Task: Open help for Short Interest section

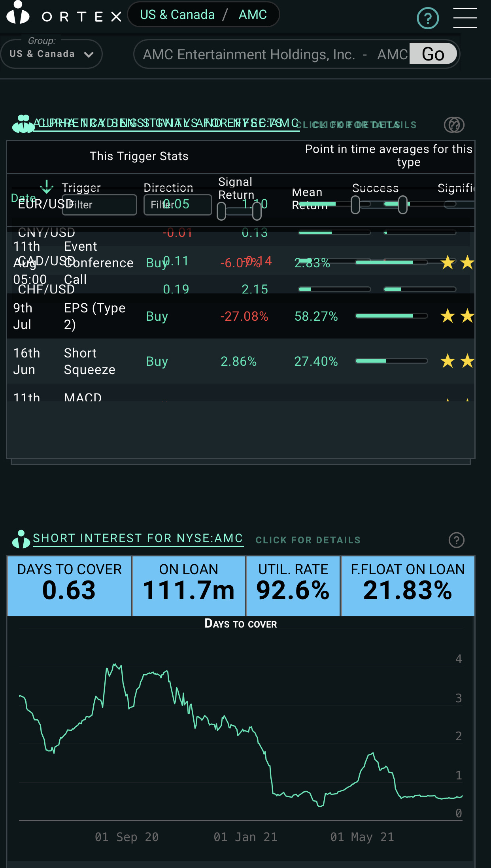Action: click(457, 540)
